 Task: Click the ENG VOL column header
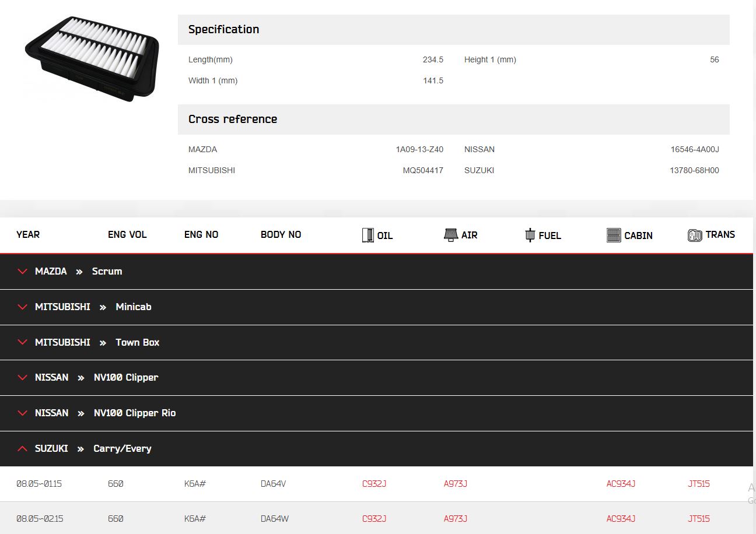(x=127, y=234)
